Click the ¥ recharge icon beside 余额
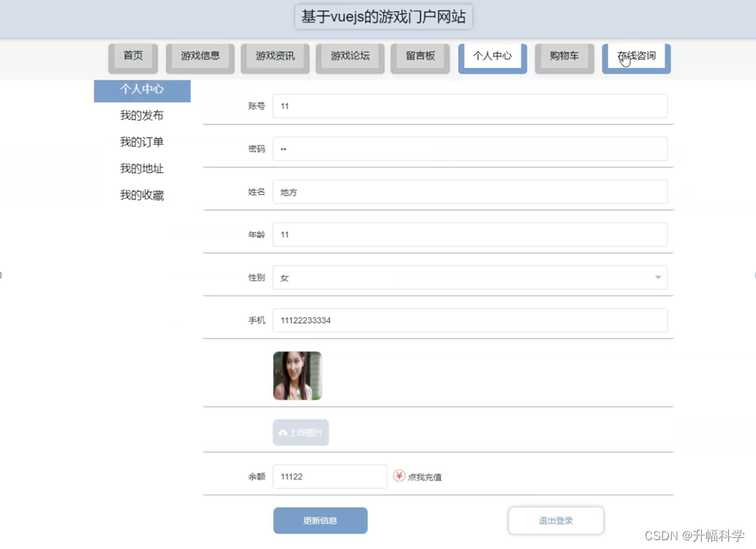Screen dimensions: 756x549 coord(399,475)
